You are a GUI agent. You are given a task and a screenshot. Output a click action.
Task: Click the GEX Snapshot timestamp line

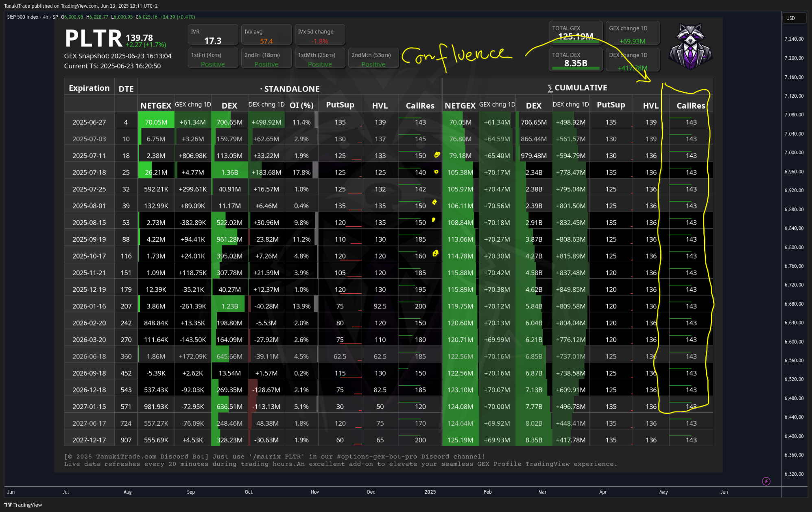click(118, 56)
